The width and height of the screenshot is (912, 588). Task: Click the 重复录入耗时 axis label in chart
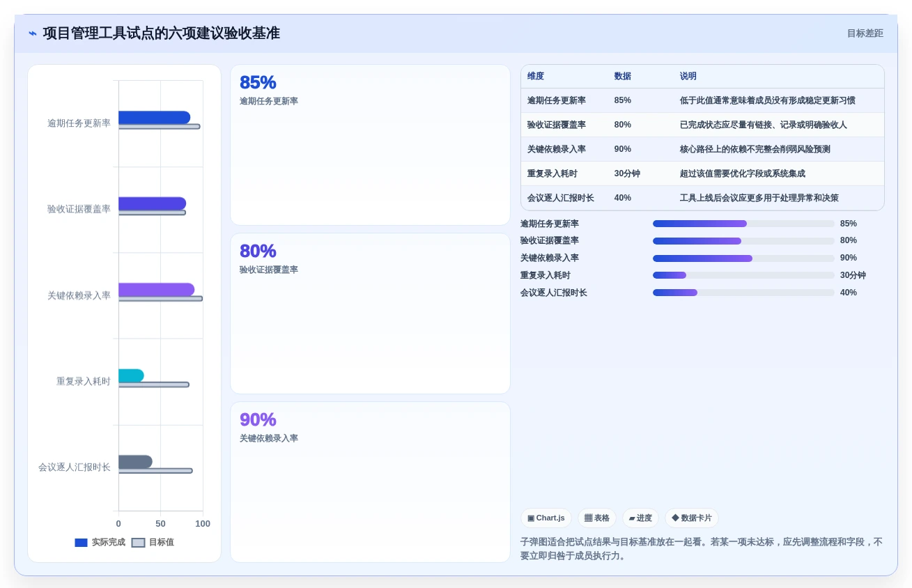point(84,381)
